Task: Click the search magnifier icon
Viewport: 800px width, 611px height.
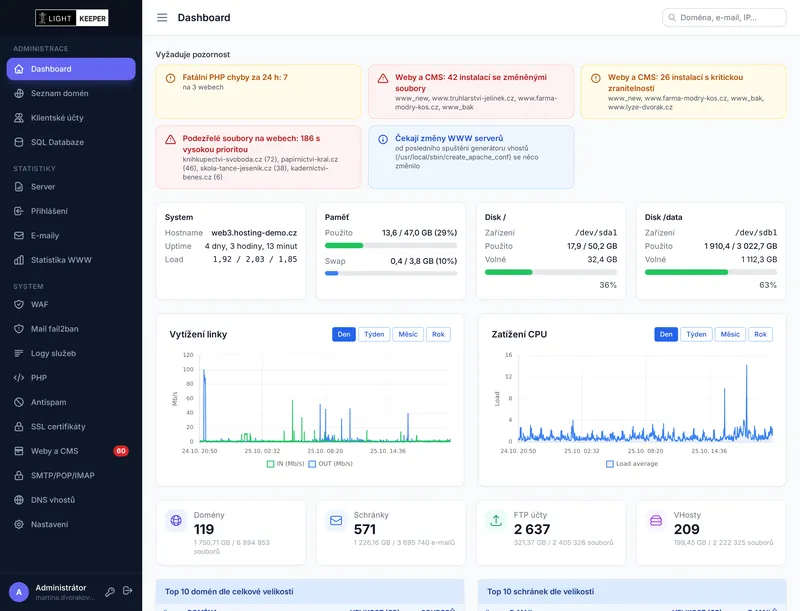Action: 672,17
